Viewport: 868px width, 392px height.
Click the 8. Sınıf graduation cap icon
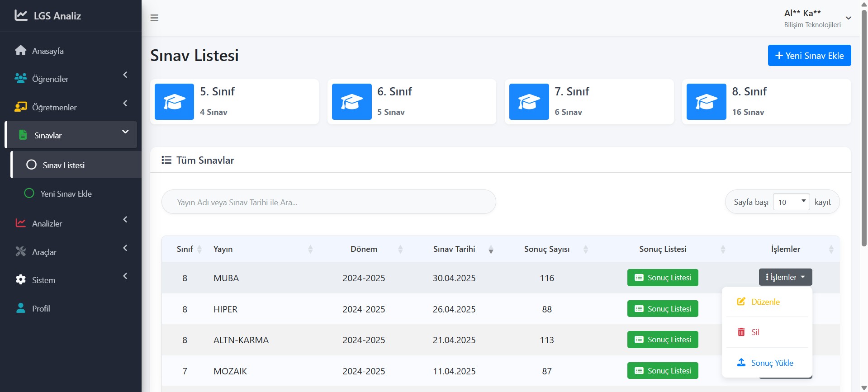(x=706, y=102)
